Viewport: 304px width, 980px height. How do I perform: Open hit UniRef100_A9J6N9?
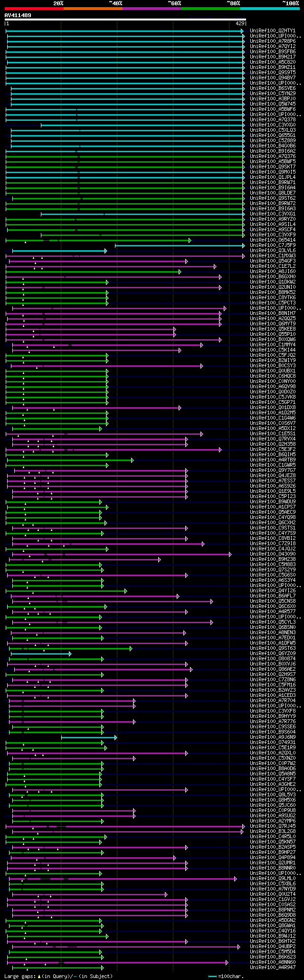pyautogui.click(x=273, y=737)
